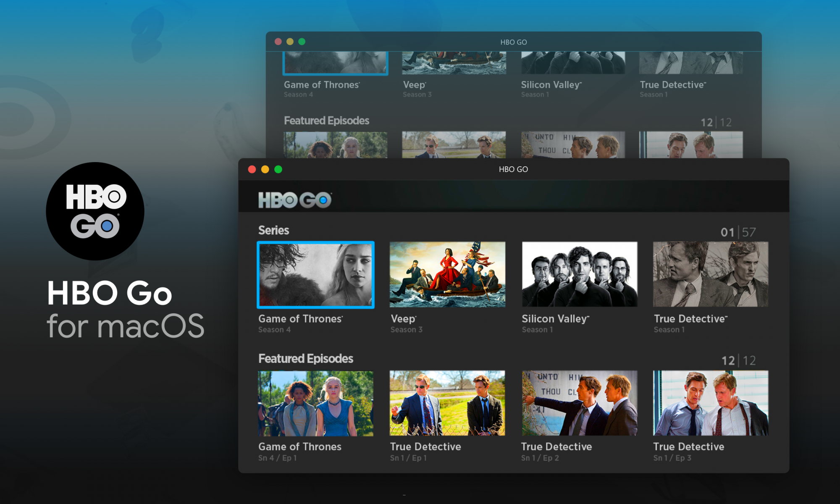
Task: Play the True Detective Sn 1 / Ep 1 thumbnail
Action: (x=447, y=403)
